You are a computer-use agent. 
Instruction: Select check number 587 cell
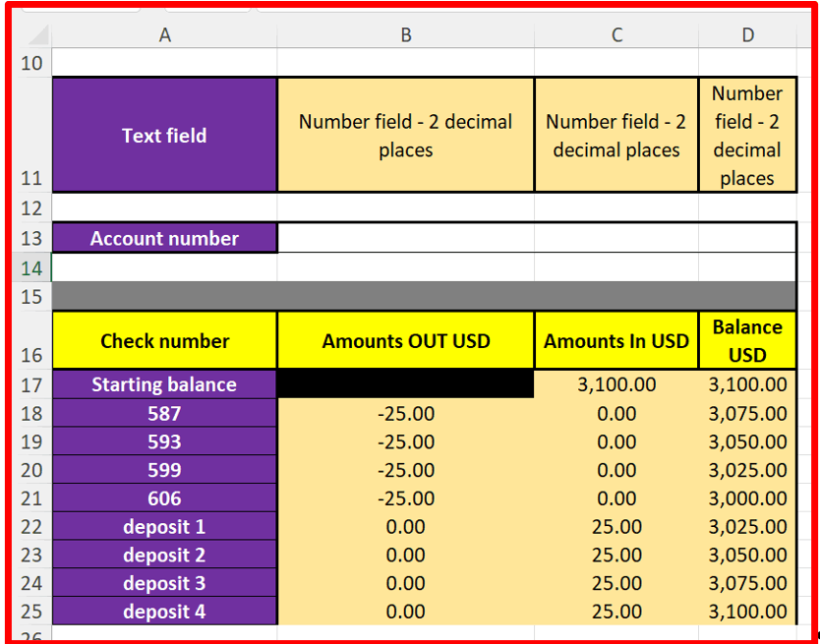165,413
